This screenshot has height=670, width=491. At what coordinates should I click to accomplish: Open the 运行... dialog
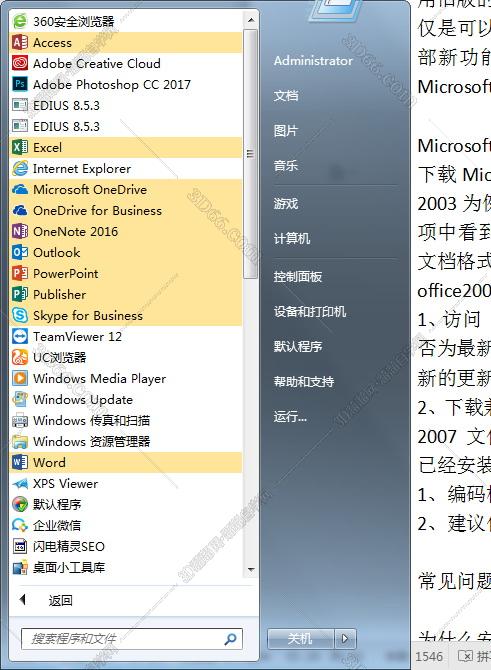[x=290, y=416]
